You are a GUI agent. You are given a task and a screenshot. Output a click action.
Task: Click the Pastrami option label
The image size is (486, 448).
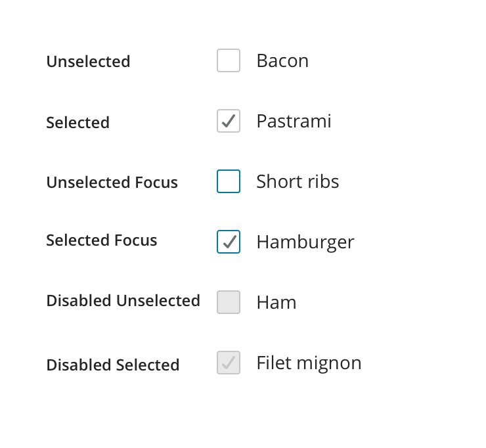pos(294,121)
